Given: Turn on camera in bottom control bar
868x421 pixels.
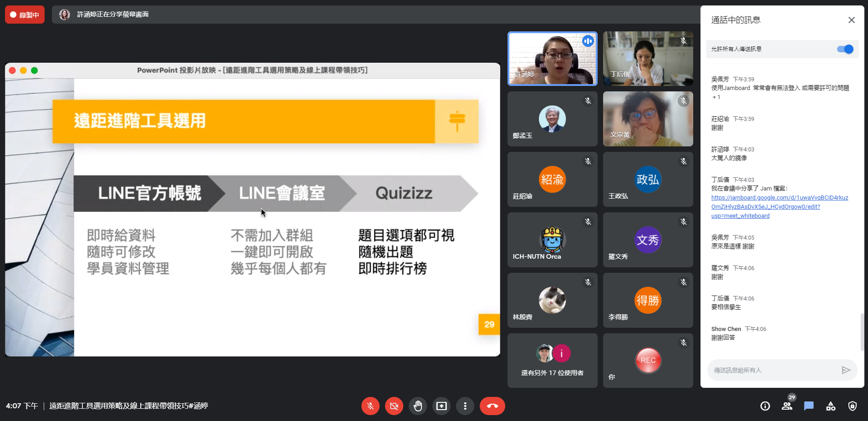Looking at the screenshot, I should pyautogui.click(x=394, y=406).
